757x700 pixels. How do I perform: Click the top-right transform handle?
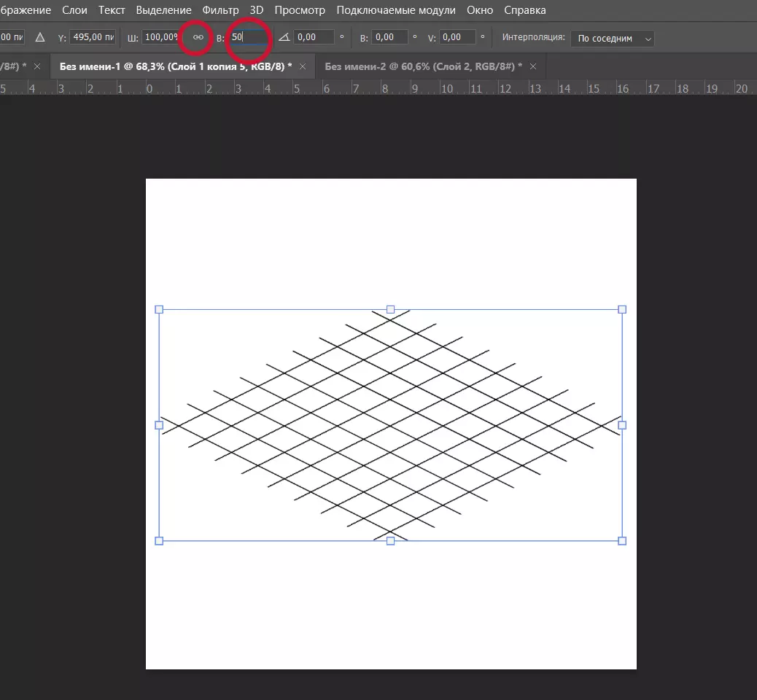(x=622, y=309)
